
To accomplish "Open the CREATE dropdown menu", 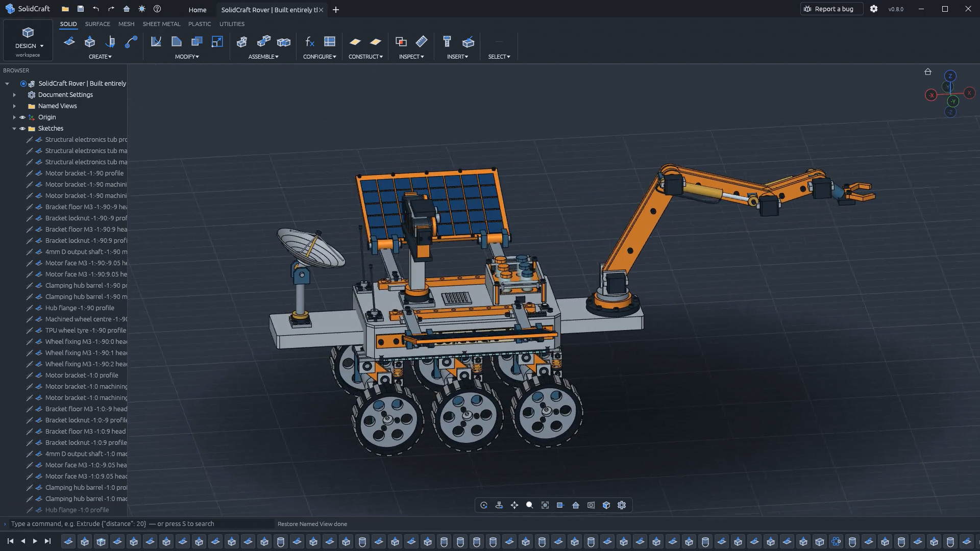I will 100,57.
